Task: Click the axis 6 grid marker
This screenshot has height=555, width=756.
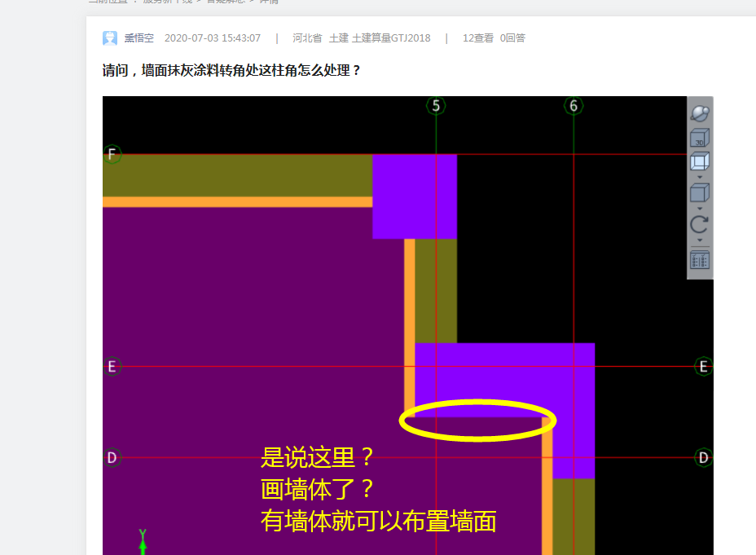Action: pyautogui.click(x=574, y=106)
